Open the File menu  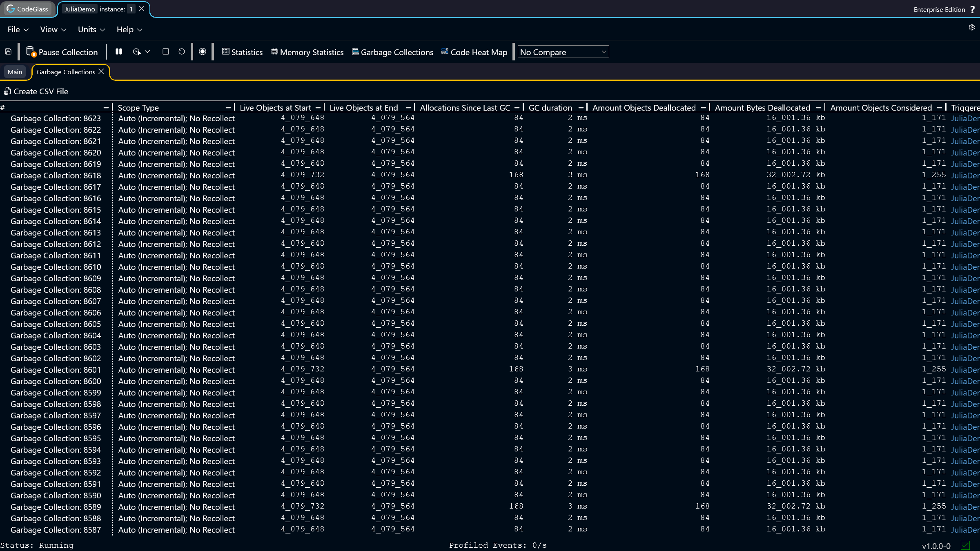pos(18,29)
